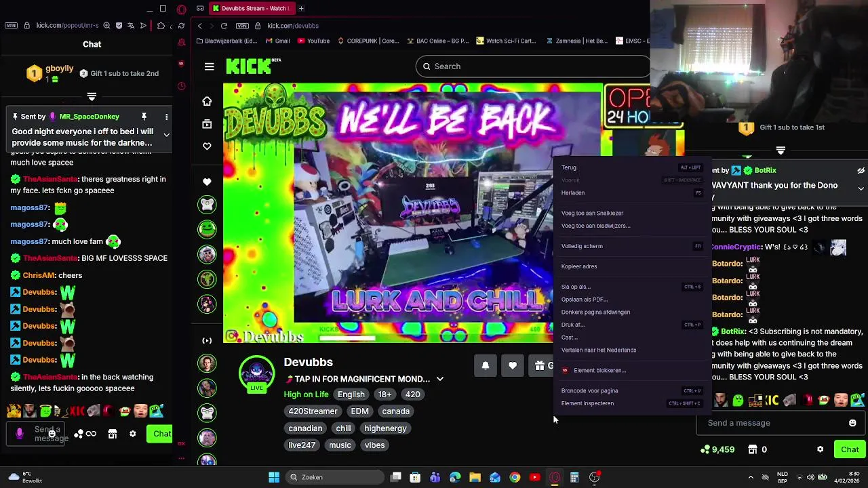Open File Explorer from taskbar
Image resolution: width=868 pixels, height=488 pixels.
[x=475, y=477]
